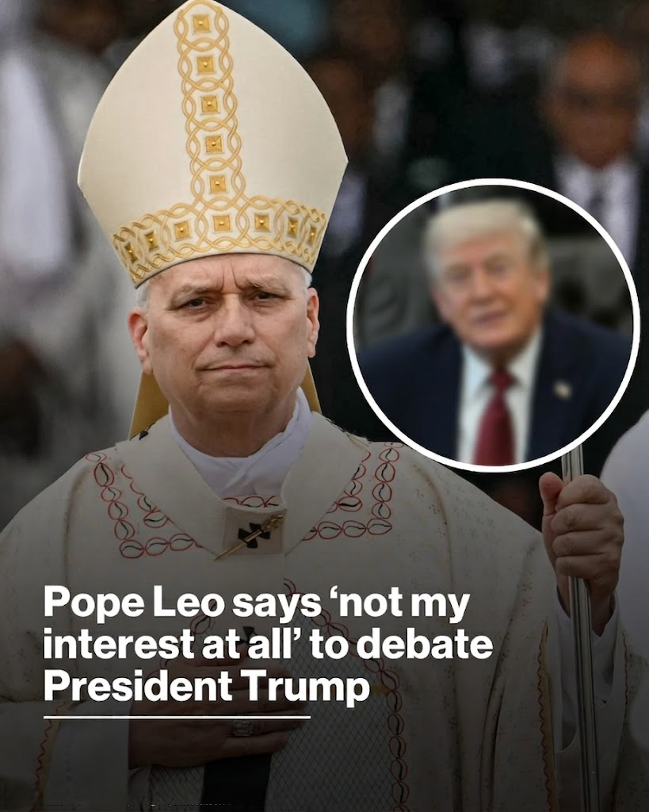The width and height of the screenshot is (649, 812).
Task: Click the words 'President Trump' in the headline
Action: [x=207, y=685]
